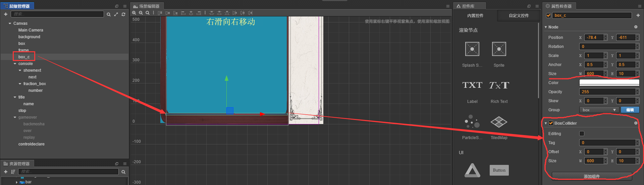The width and height of the screenshot is (644, 185).
Task: Collapse the gameover node
Action: click(15, 117)
